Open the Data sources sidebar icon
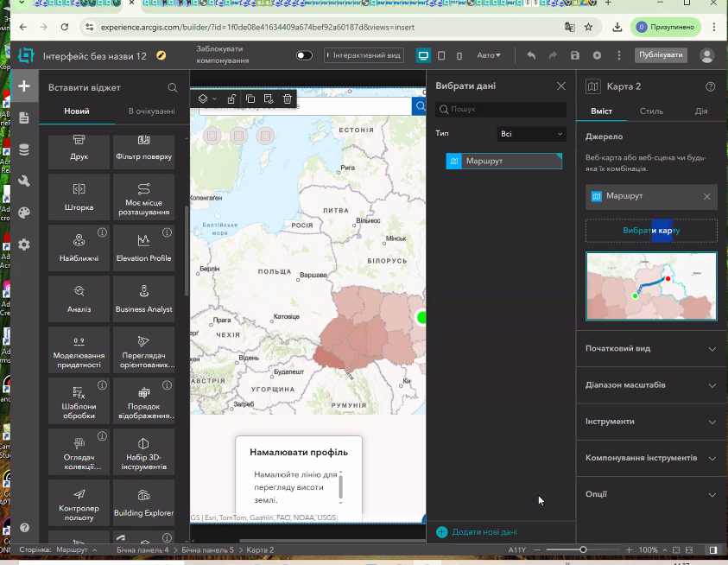The width and height of the screenshot is (728, 565). pyautogui.click(x=24, y=149)
